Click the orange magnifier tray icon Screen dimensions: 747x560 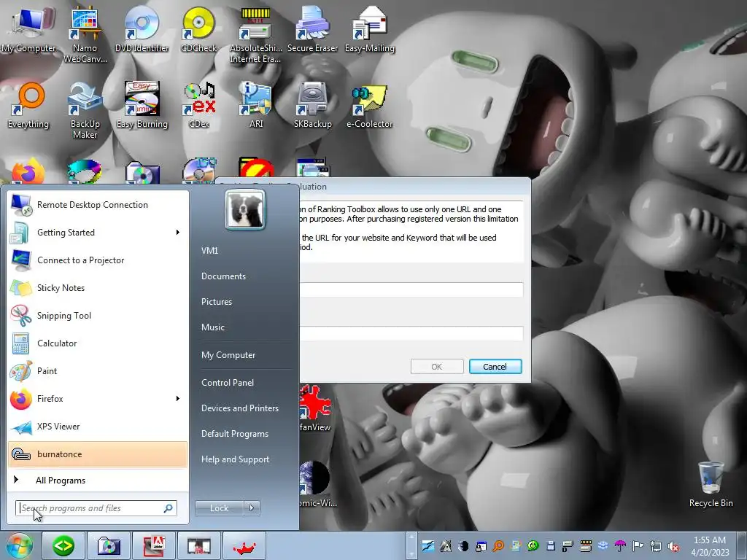coord(498,546)
